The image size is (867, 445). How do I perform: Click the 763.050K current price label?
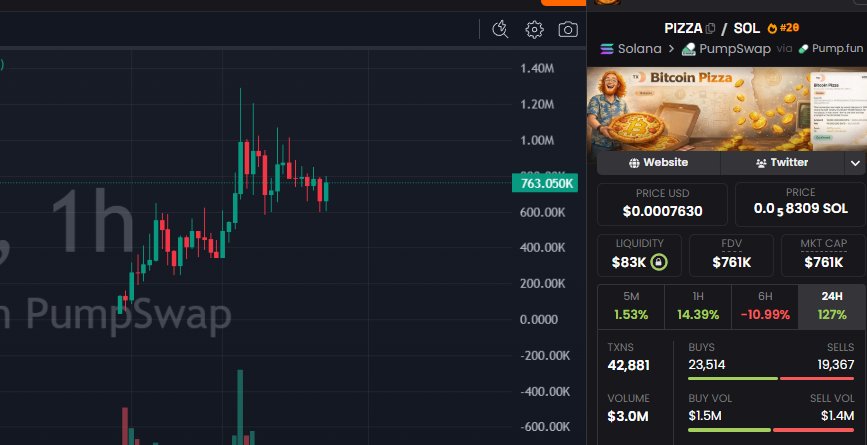(x=545, y=183)
